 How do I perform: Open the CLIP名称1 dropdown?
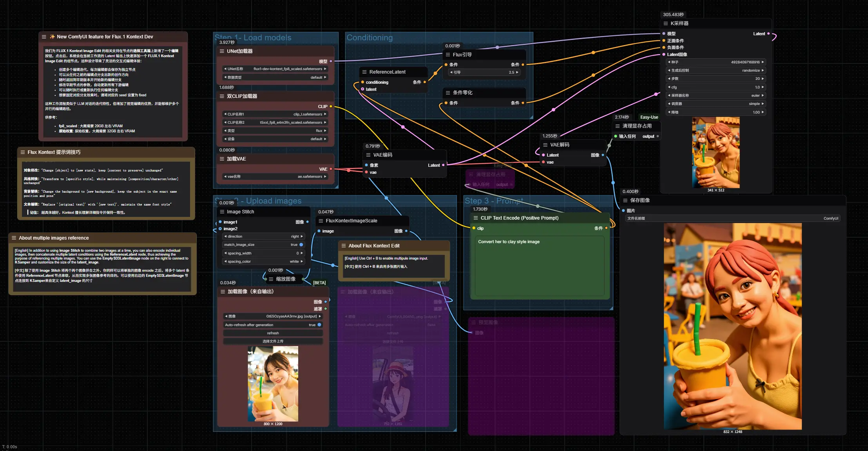pos(275,114)
